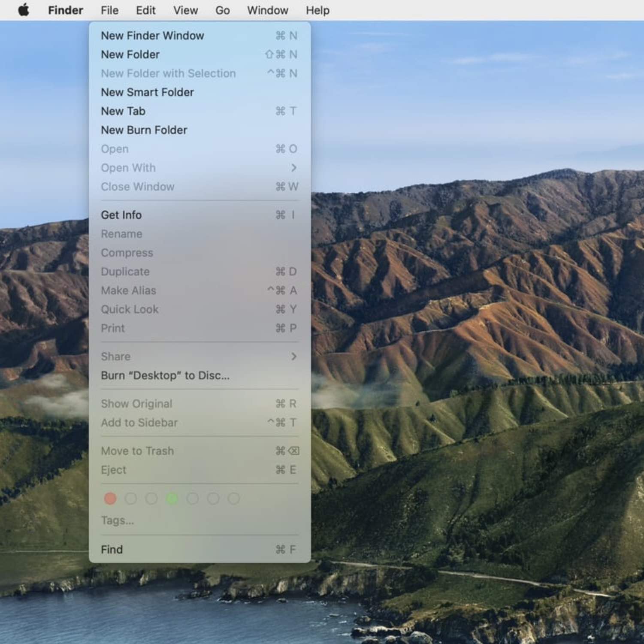The width and height of the screenshot is (644, 644).
Task: Open the Tags… dialog entry
Action: tap(200, 520)
